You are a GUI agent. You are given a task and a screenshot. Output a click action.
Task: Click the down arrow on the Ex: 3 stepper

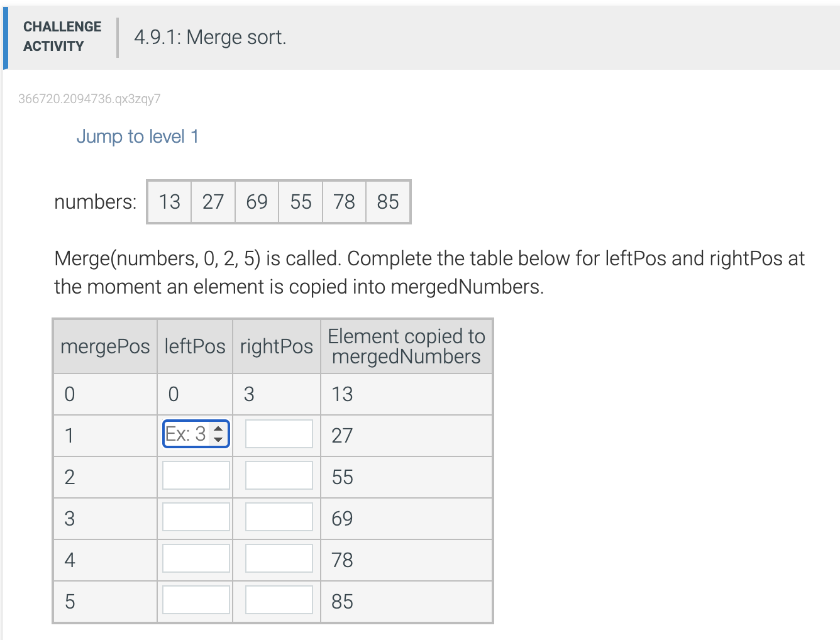tap(218, 438)
